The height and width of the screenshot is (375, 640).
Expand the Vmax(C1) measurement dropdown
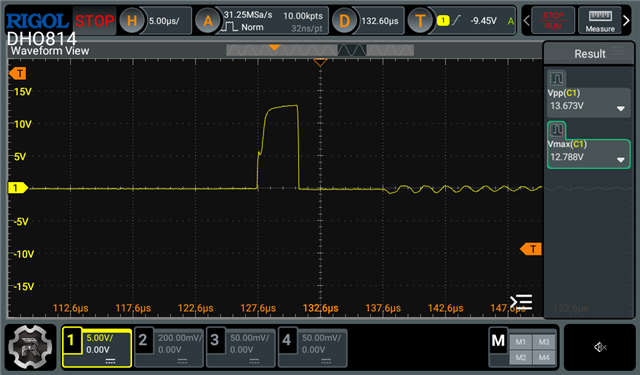(x=620, y=160)
